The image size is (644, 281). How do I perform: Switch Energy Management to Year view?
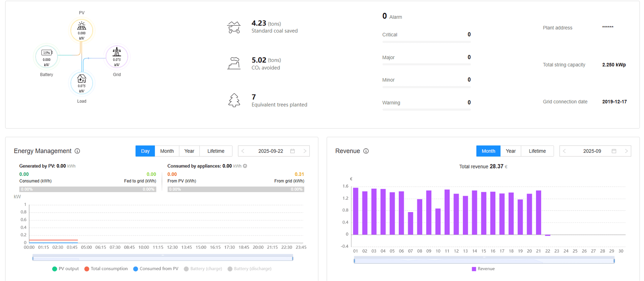point(189,151)
